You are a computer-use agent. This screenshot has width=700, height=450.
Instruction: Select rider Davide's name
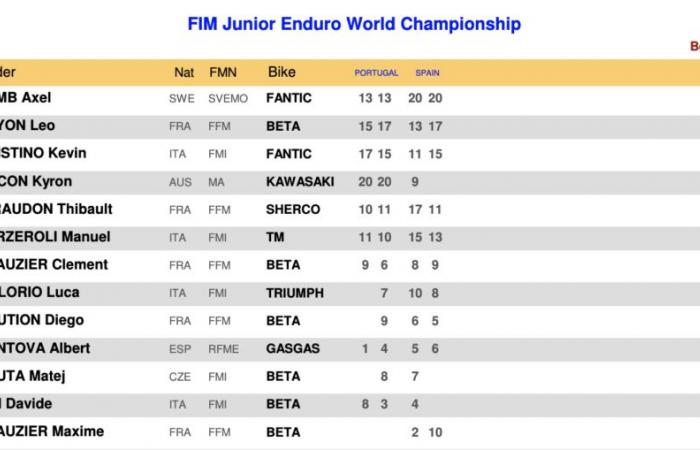[x=26, y=404]
